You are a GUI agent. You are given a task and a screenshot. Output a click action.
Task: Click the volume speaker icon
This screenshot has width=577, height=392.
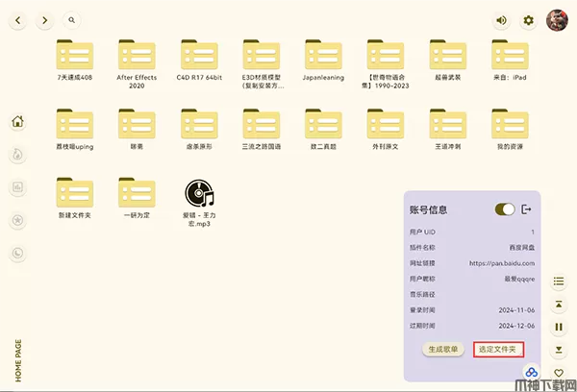[500, 19]
